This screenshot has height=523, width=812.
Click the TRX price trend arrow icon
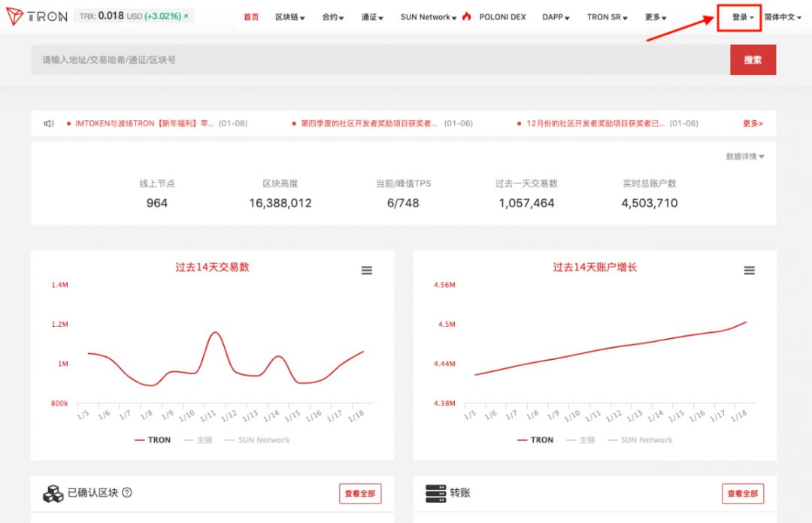[186, 17]
